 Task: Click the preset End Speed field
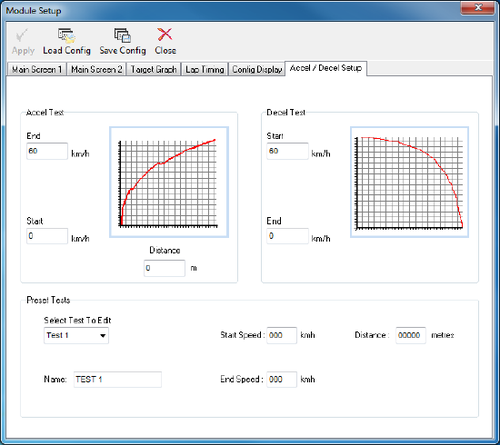(x=282, y=379)
